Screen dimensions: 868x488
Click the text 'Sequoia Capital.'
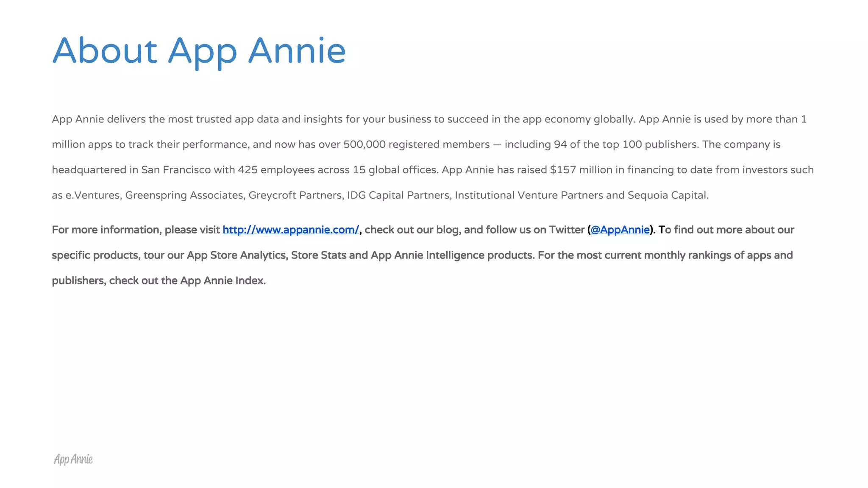pos(668,195)
